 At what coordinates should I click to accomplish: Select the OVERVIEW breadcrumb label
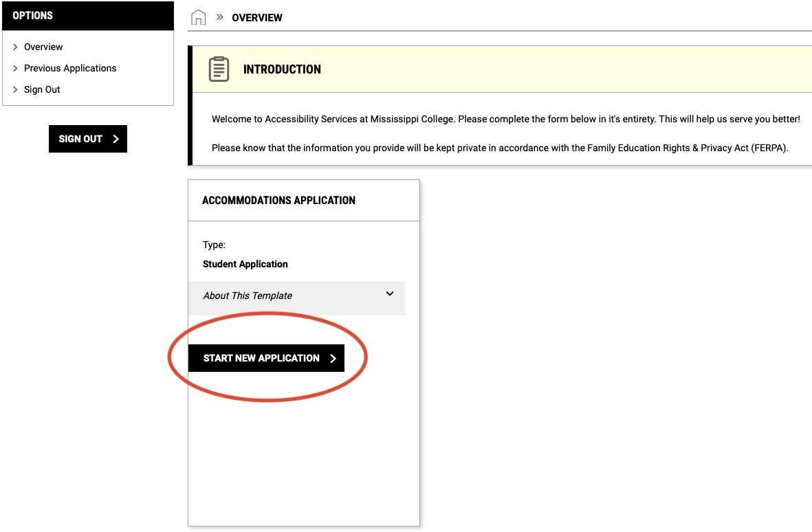point(257,18)
